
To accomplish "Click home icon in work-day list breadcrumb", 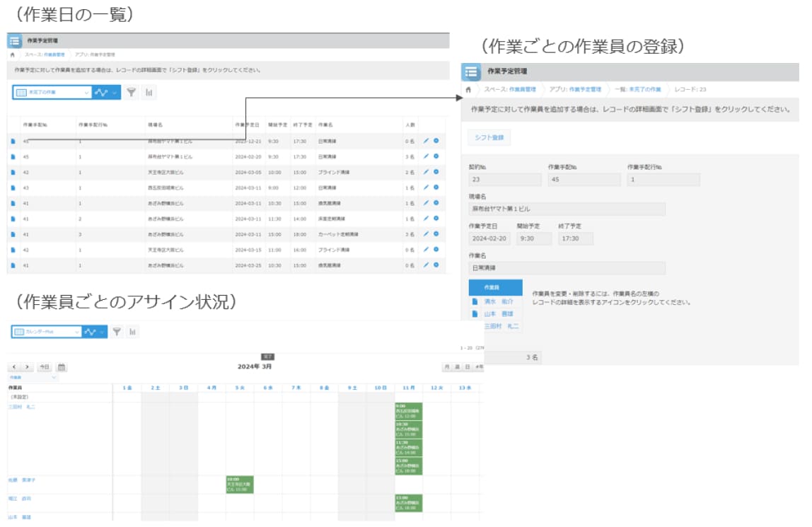I will [x=13, y=54].
